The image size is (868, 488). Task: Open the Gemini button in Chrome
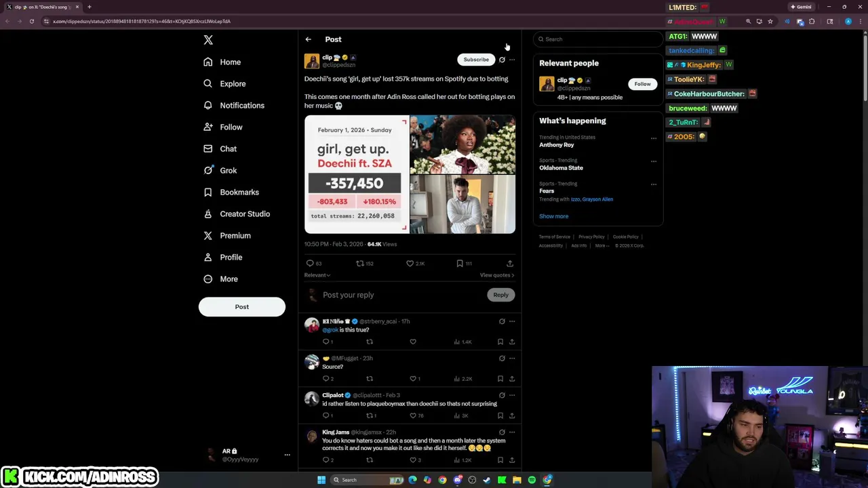click(x=801, y=7)
